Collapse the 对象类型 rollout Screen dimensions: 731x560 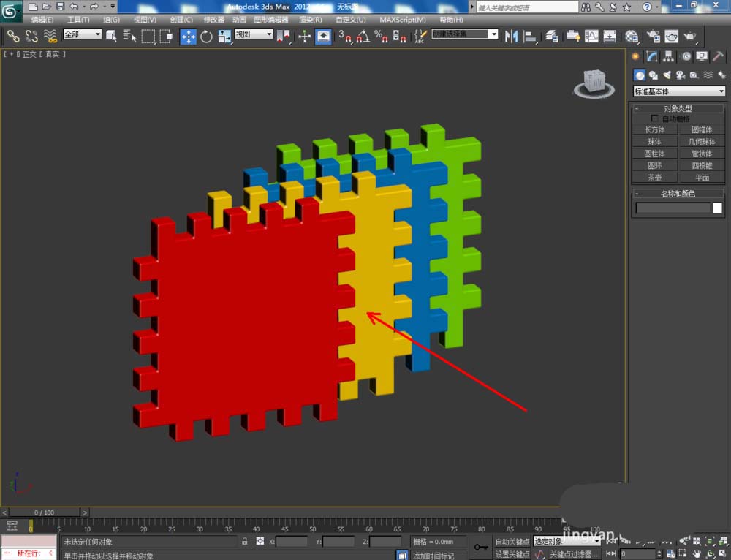click(678, 108)
